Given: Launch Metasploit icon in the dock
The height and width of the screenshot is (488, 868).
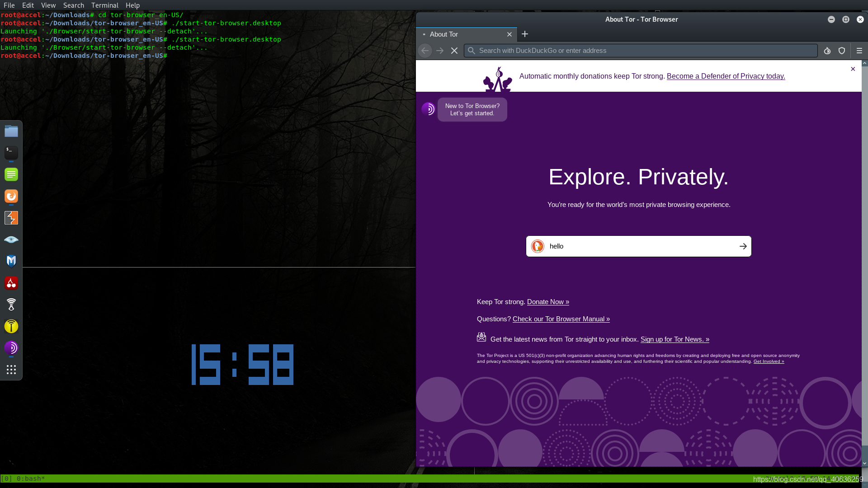Looking at the screenshot, I should (11, 261).
